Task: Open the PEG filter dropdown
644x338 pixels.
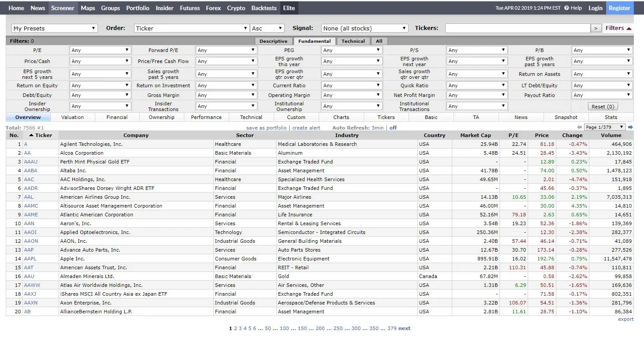Action: tap(352, 50)
